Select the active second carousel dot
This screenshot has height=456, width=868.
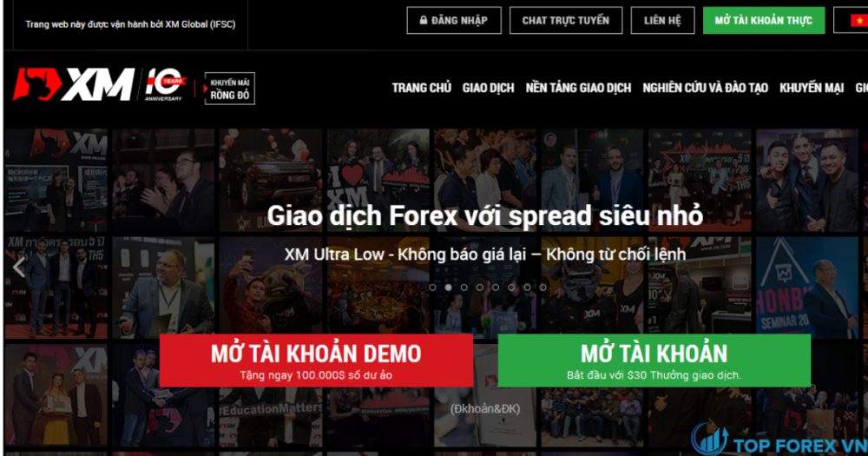pos(449,287)
